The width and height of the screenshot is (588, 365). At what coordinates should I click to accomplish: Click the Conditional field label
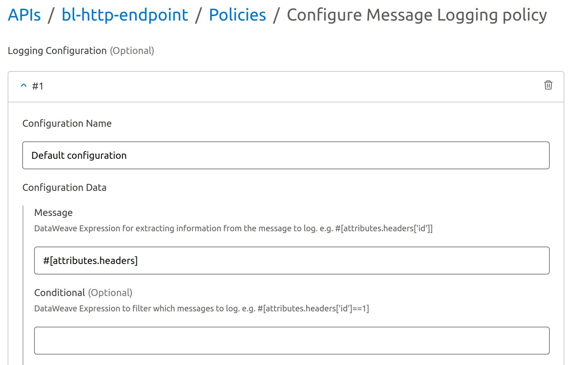click(x=59, y=293)
